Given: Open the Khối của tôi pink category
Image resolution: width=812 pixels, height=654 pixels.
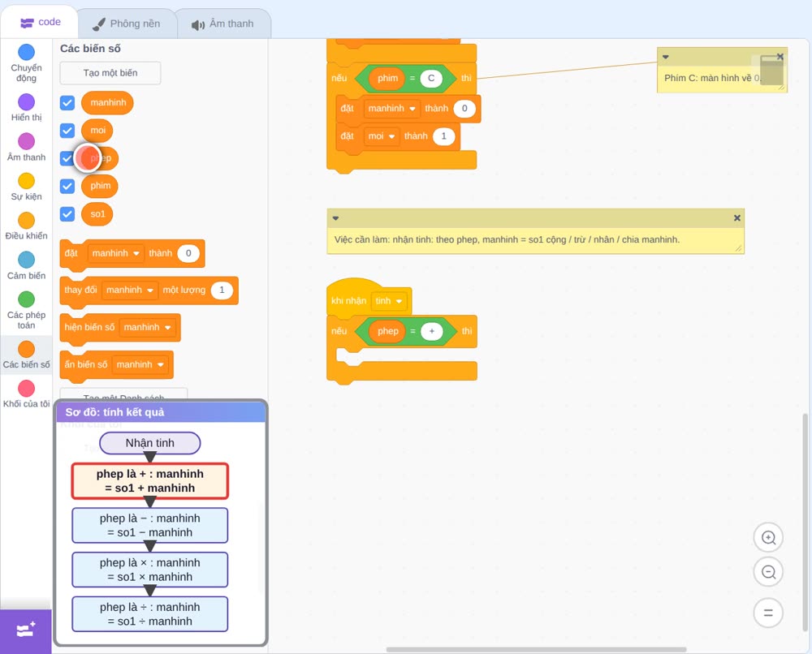Looking at the screenshot, I should [26, 394].
